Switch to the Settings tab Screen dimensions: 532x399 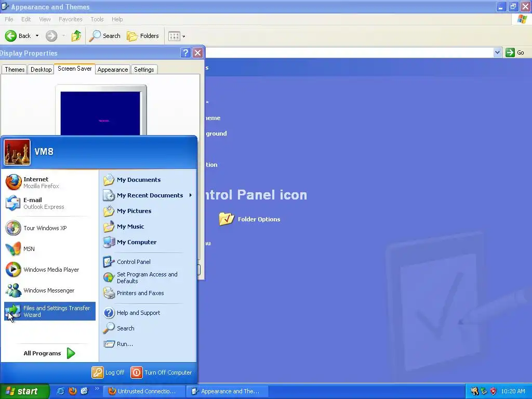click(144, 70)
